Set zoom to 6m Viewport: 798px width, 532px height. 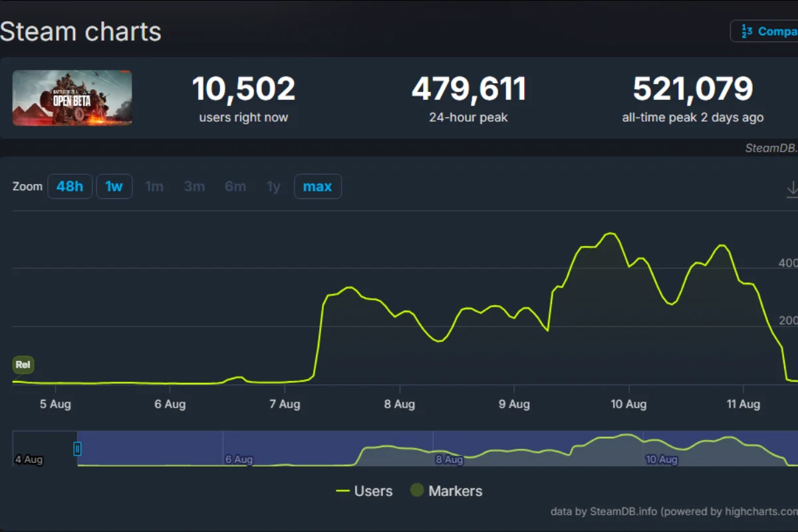pos(235,186)
